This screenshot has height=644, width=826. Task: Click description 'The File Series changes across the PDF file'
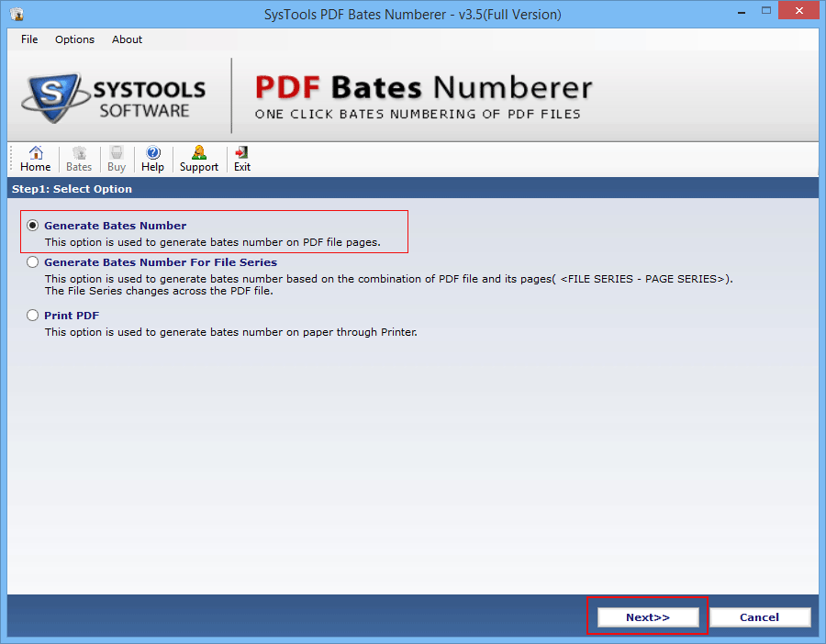tap(159, 291)
